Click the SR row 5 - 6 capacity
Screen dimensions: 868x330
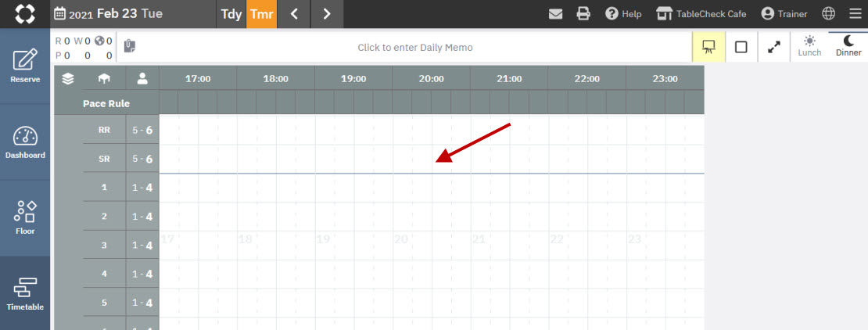142,159
